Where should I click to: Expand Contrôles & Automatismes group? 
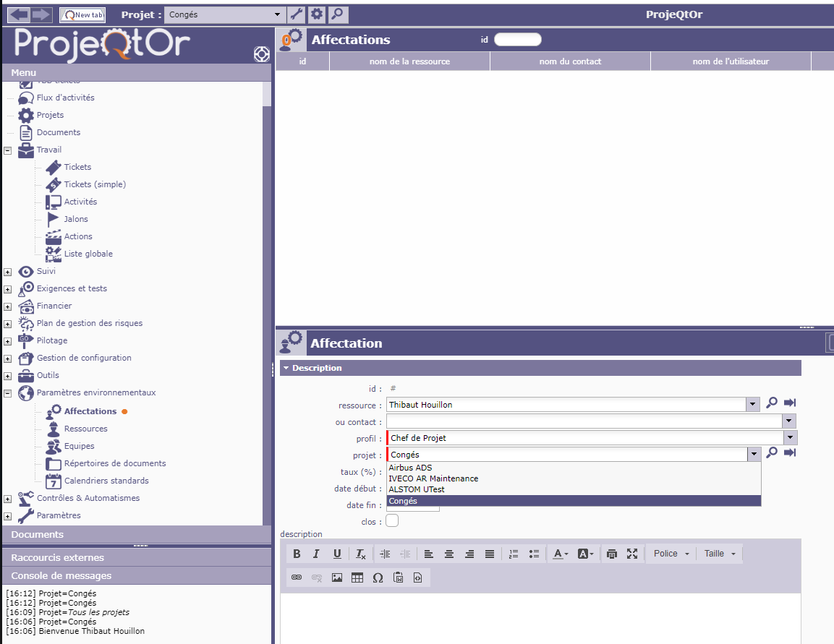point(8,499)
